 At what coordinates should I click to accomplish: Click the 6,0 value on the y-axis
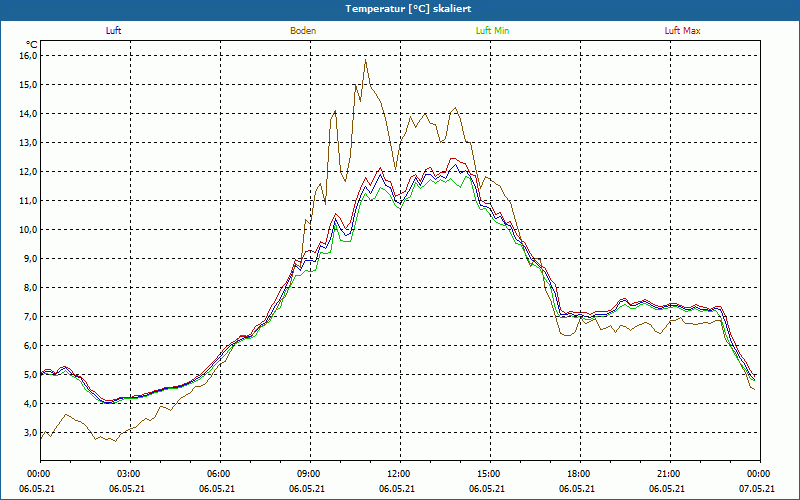coord(31,345)
